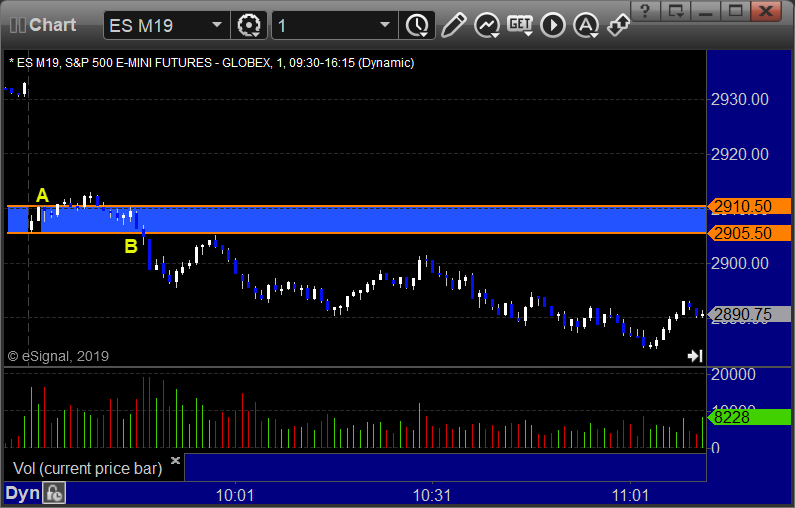This screenshot has width=795, height=508.
Task: Click the 11:01 time axis label
Action: [x=630, y=495]
